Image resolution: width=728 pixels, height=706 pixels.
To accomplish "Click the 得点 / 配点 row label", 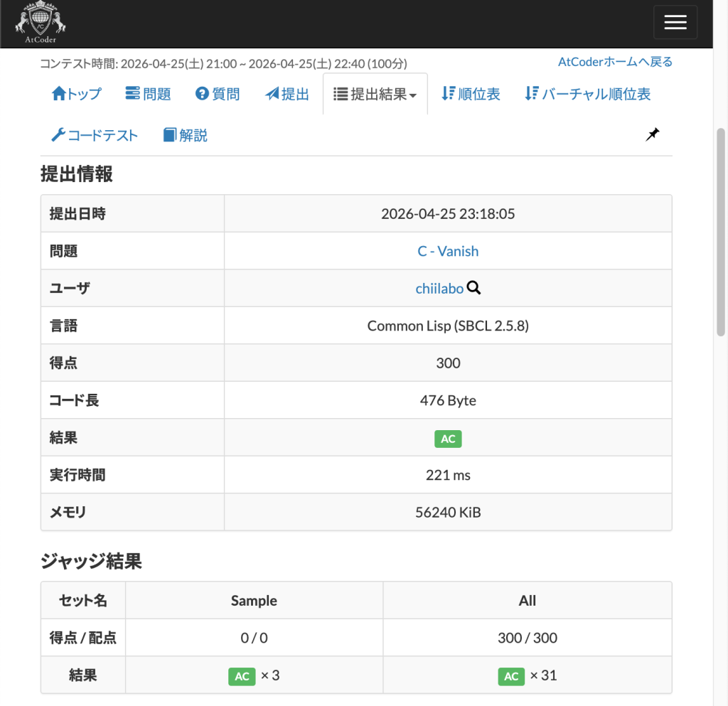I will pyautogui.click(x=82, y=638).
